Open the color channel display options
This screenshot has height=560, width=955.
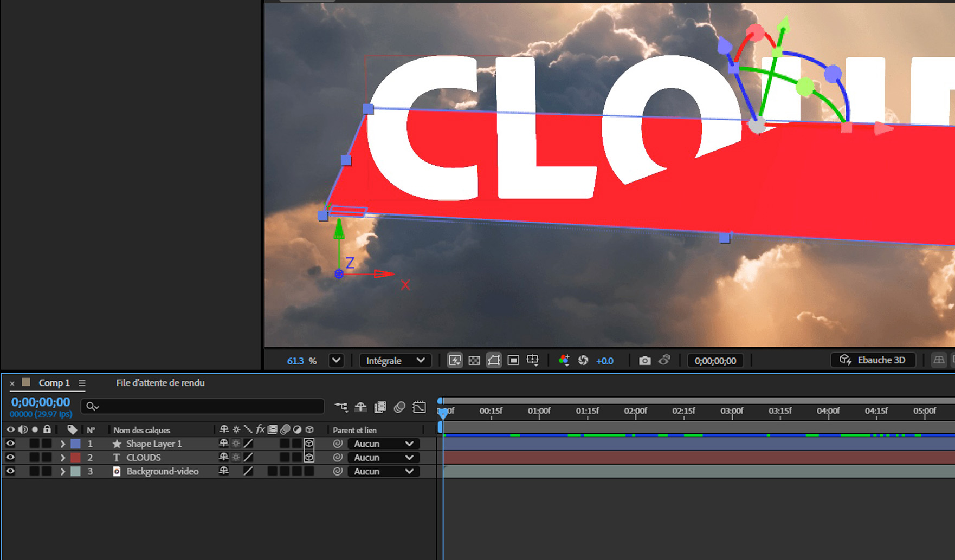pyautogui.click(x=564, y=361)
